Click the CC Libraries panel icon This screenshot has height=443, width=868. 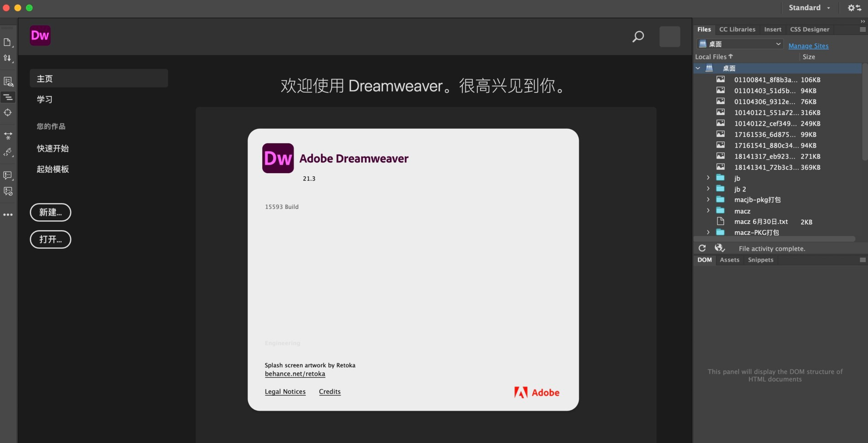tap(737, 29)
